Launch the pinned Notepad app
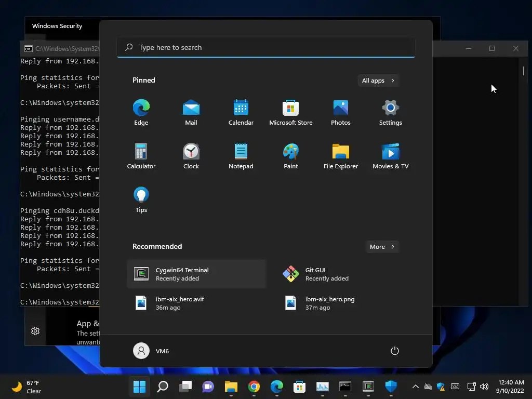The height and width of the screenshot is (399, 532). click(241, 156)
